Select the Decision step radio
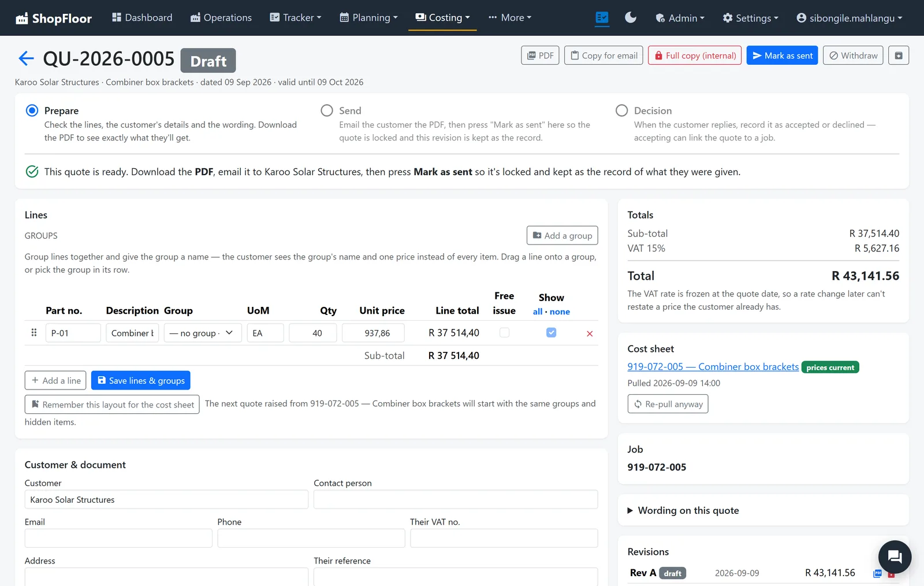This screenshot has height=586, width=924. pyautogui.click(x=621, y=110)
